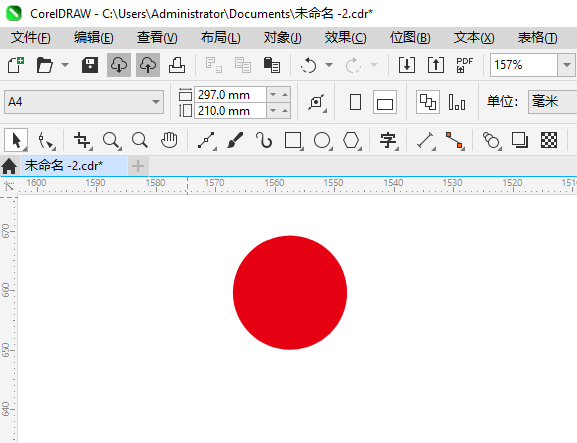Select the Pan hand tool
The width and height of the screenshot is (577, 443).
169,140
